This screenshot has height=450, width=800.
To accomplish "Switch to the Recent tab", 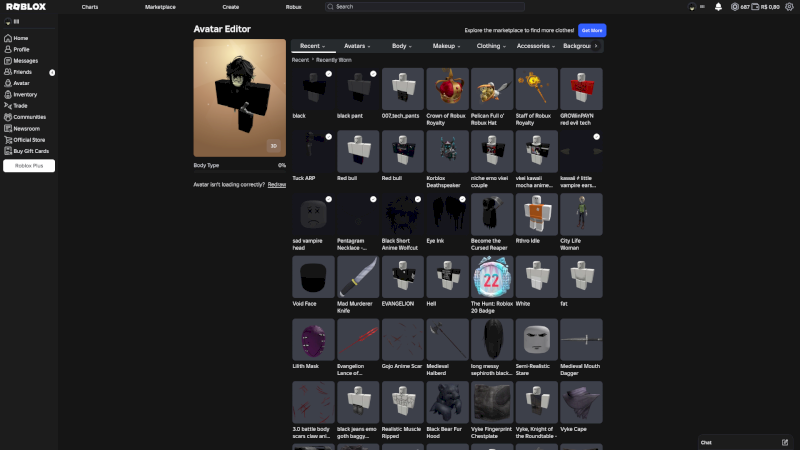I will pyautogui.click(x=313, y=46).
